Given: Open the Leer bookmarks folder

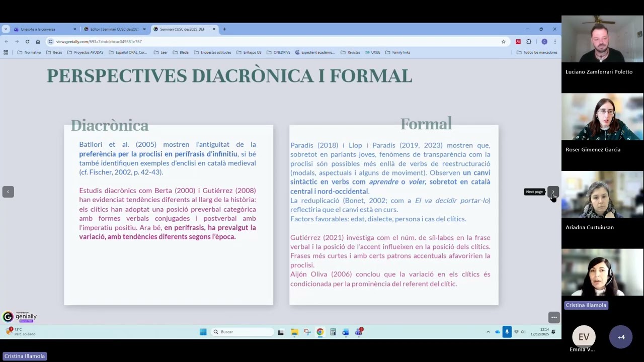Looking at the screenshot, I should click(x=160, y=52).
